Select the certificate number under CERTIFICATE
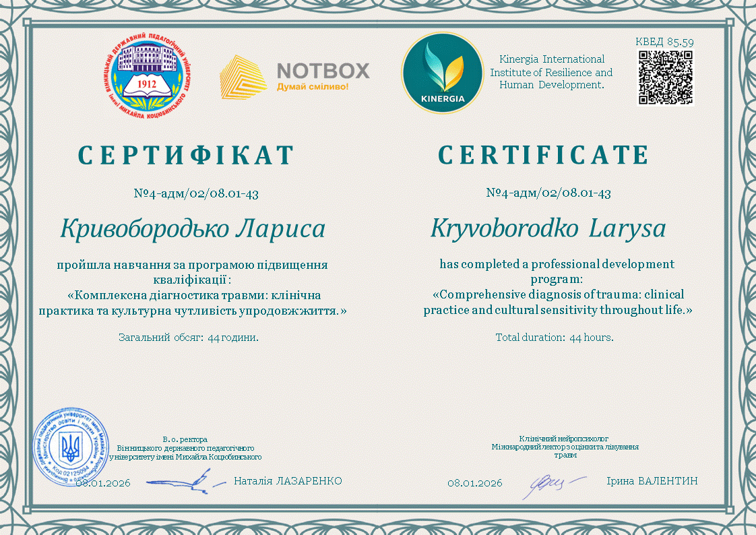Screen dimensions: 756x535 548,193
